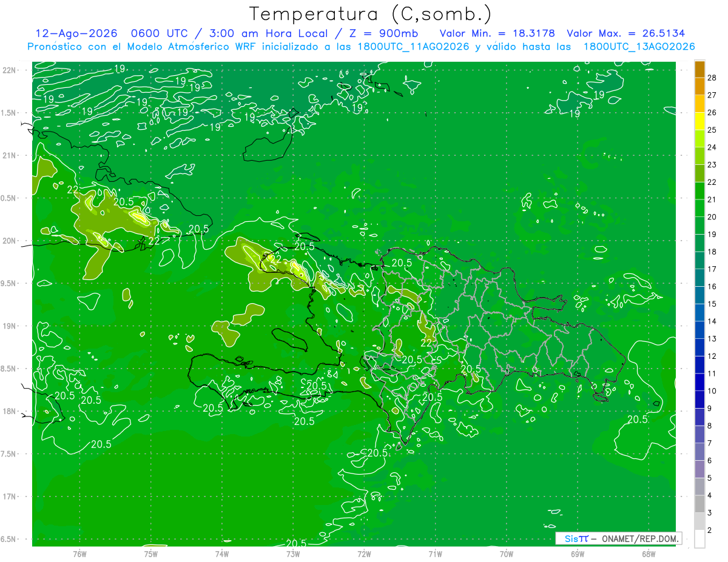Click the 75W longitude axis label
The image size is (728, 562).
pos(150,554)
